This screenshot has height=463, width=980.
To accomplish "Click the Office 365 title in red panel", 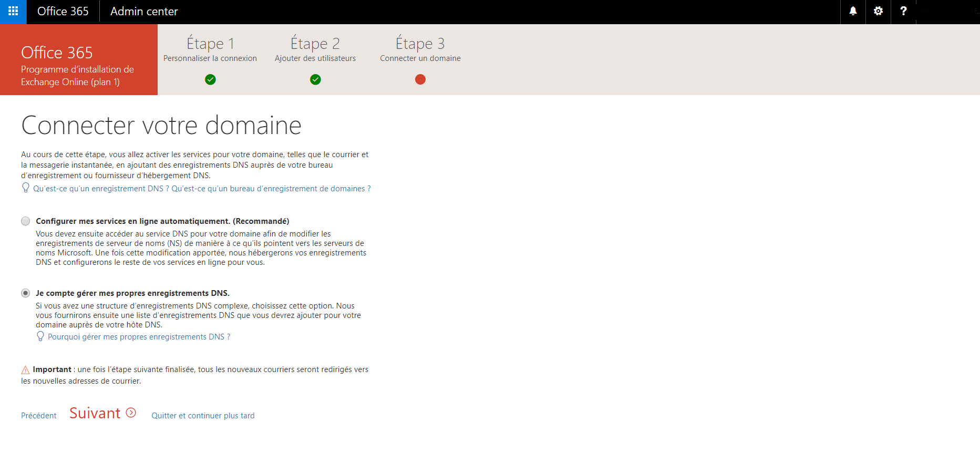I will click(x=57, y=53).
